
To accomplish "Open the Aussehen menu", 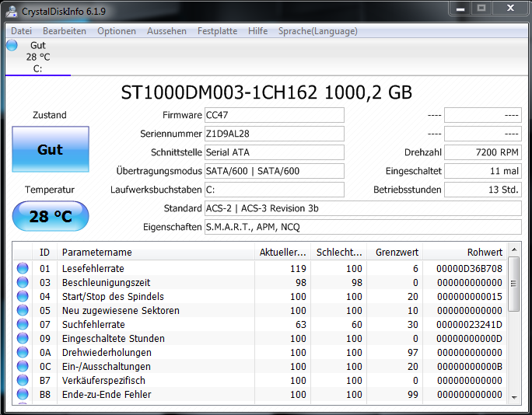I will coord(166,31).
